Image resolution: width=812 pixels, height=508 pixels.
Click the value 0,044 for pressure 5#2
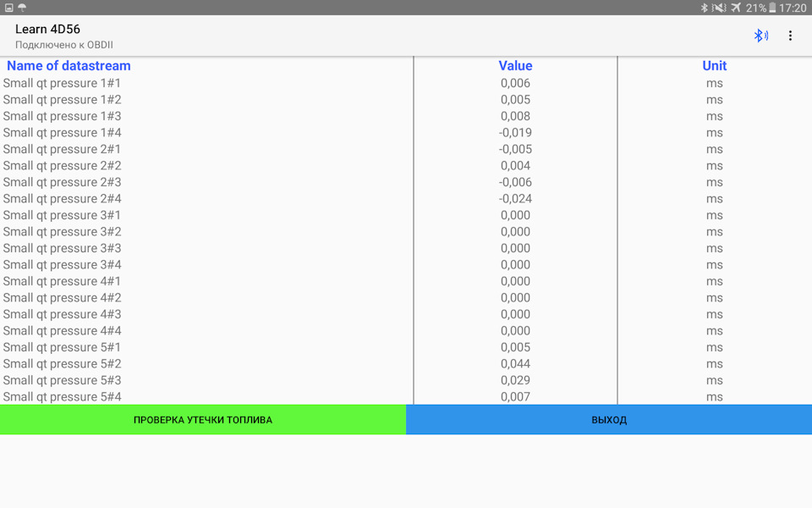click(x=515, y=364)
